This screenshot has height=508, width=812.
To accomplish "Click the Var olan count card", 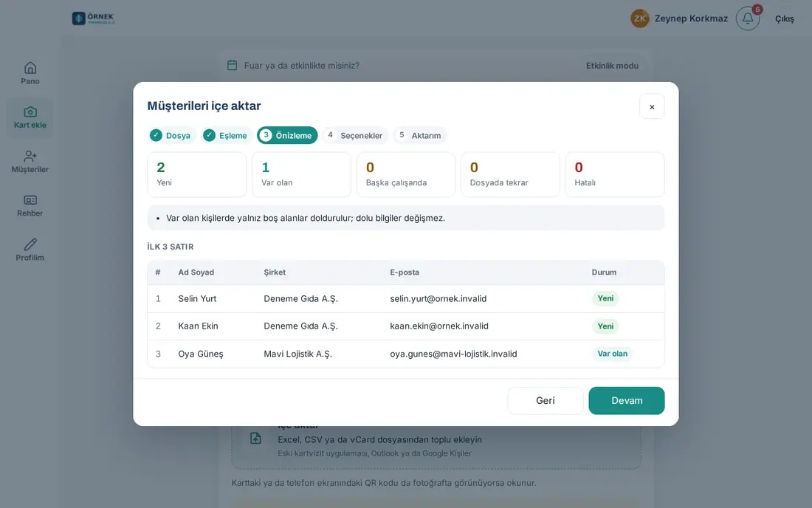I will (301, 174).
